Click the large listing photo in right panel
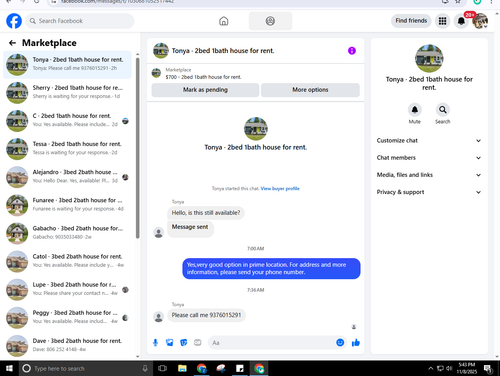This screenshot has width=500, height=376. (x=429, y=58)
